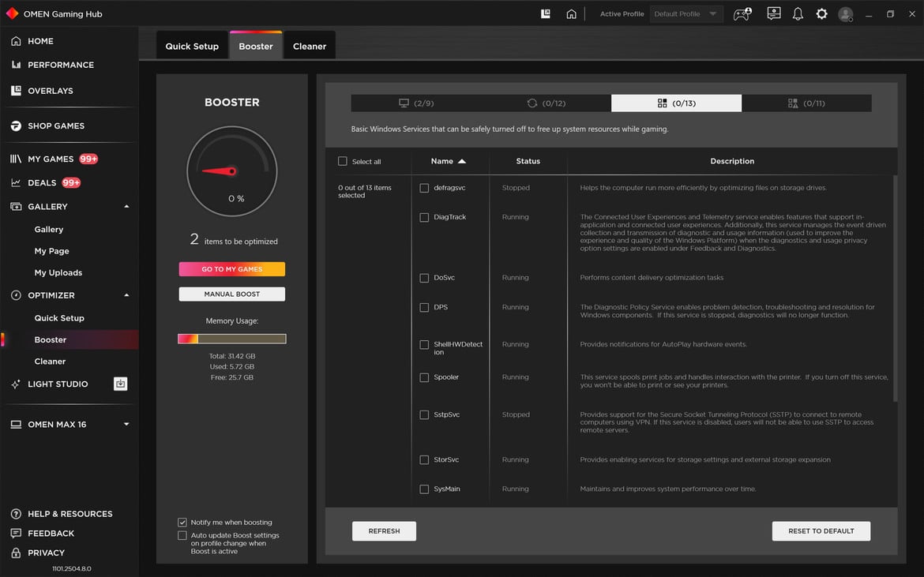Sort services by the Name column

pyautogui.click(x=449, y=161)
